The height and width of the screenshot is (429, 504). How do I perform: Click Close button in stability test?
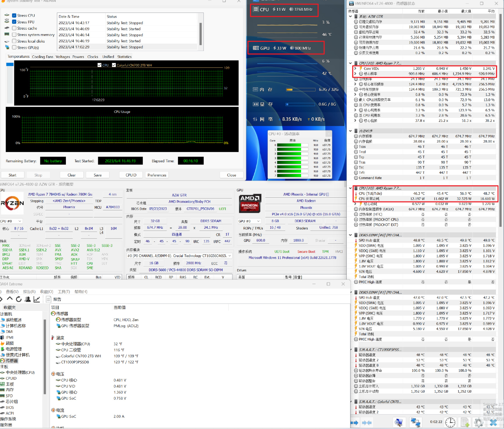(232, 175)
